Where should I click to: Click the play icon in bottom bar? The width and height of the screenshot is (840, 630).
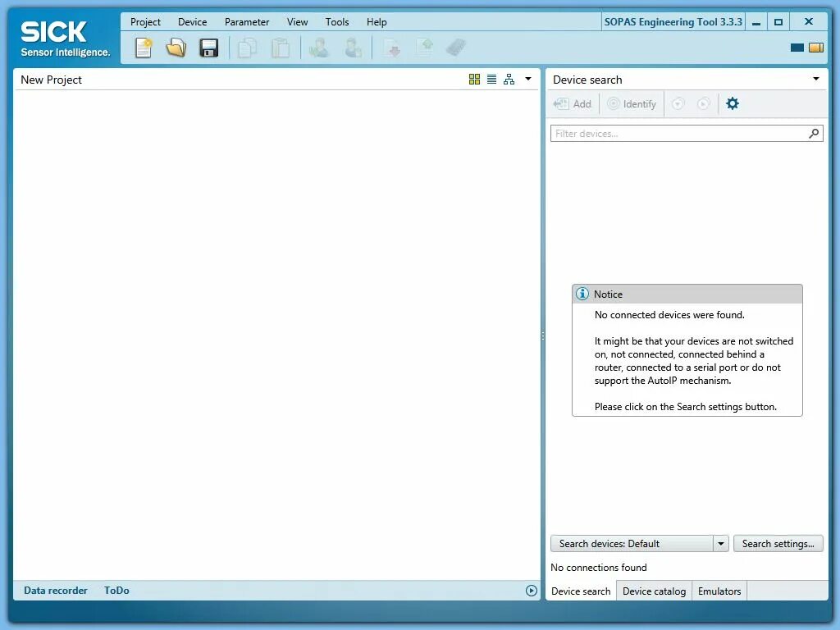point(531,591)
